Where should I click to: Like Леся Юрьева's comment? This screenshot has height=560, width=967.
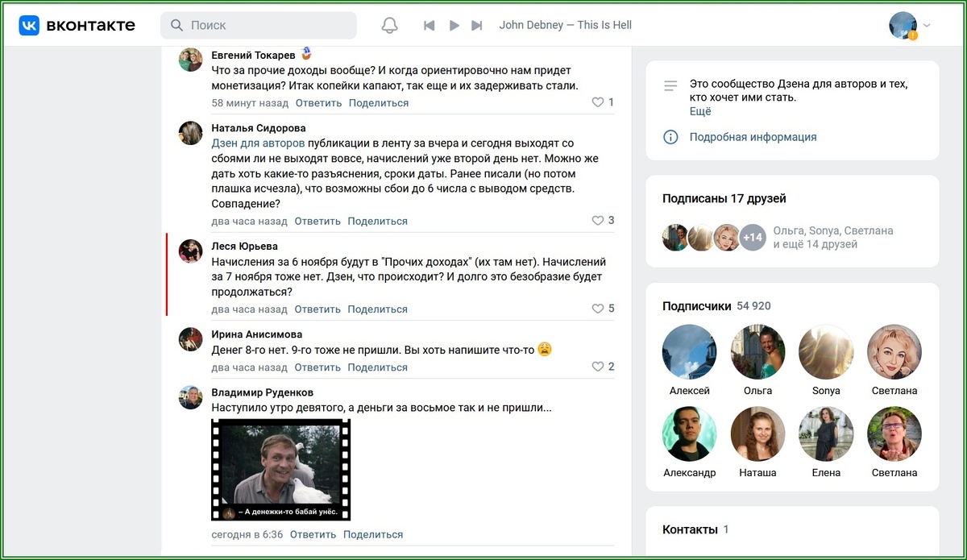point(596,308)
